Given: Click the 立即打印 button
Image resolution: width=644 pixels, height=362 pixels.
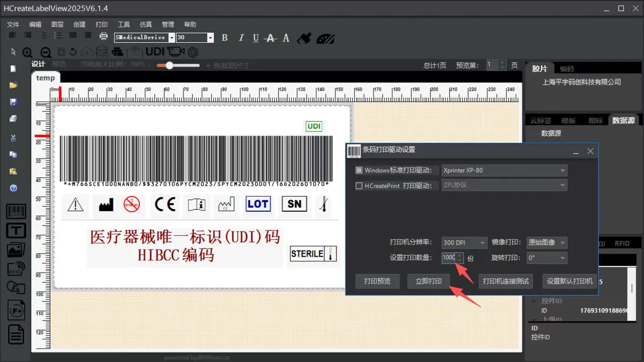Looking at the screenshot, I should [429, 281].
